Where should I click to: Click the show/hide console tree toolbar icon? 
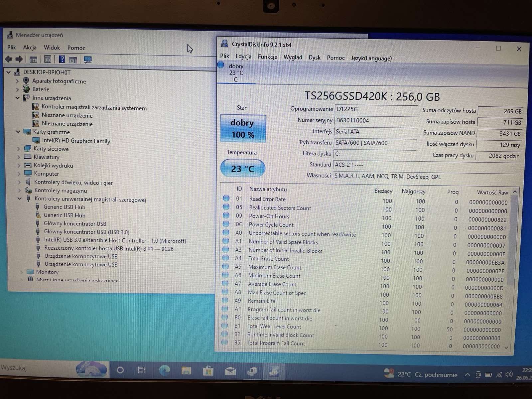tap(33, 60)
